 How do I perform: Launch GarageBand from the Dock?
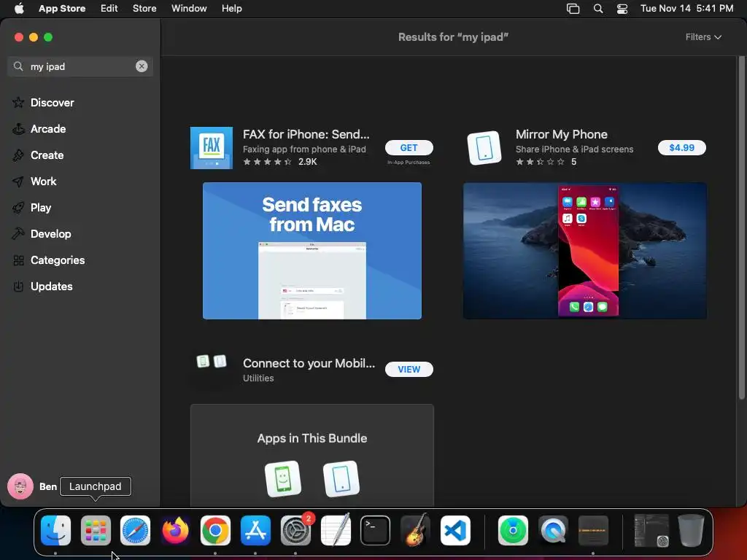click(415, 531)
